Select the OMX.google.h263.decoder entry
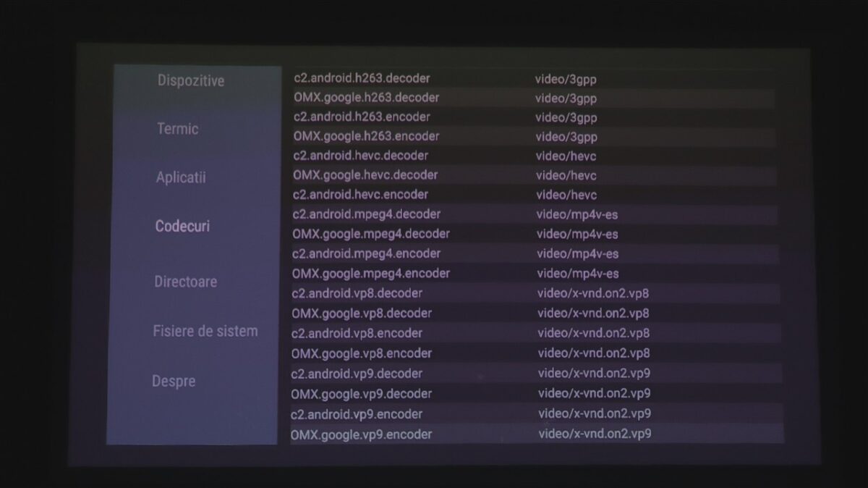The height and width of the screenshot is (488, 868). coord(366,97)
